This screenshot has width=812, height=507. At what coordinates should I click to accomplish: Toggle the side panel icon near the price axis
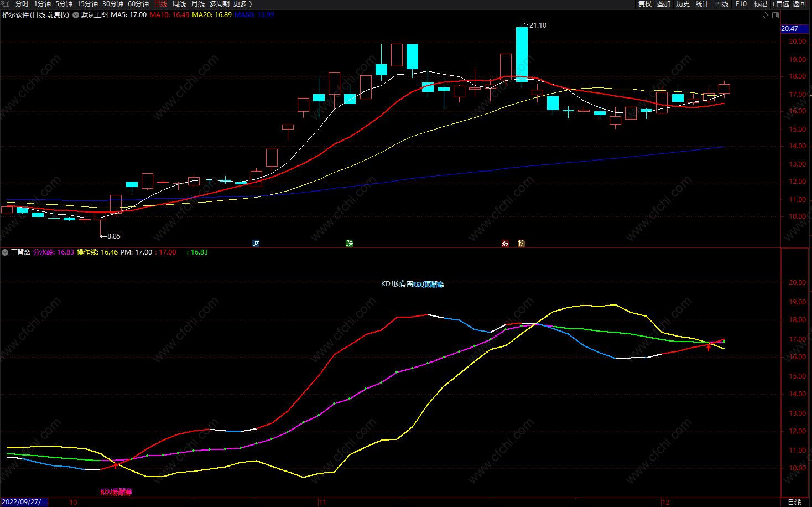tap(775, 15)
